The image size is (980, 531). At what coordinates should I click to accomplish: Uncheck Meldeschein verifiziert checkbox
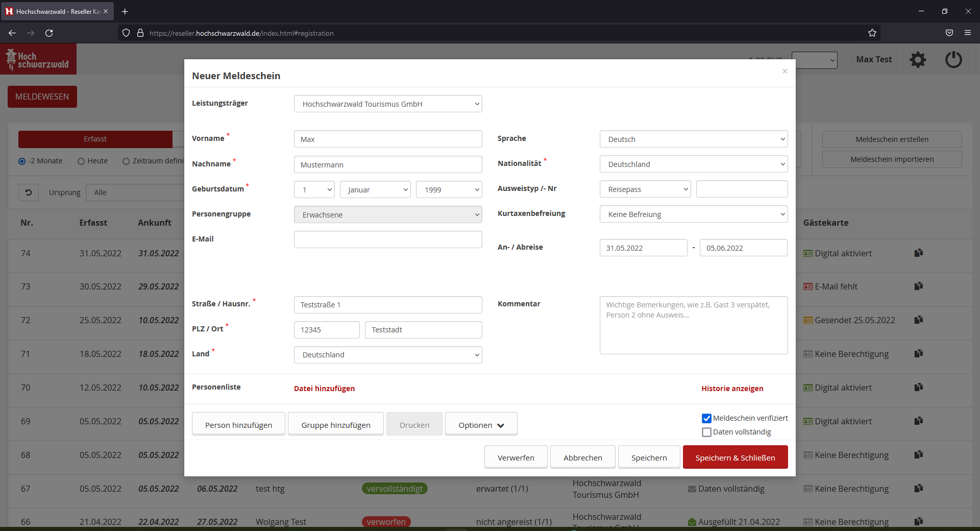coord(706,419)
